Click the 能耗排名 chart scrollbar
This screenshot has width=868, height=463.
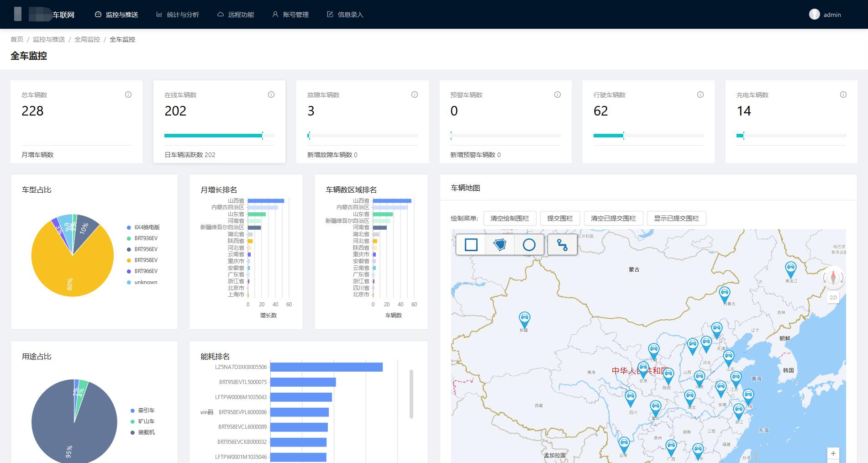pos(411,394)
